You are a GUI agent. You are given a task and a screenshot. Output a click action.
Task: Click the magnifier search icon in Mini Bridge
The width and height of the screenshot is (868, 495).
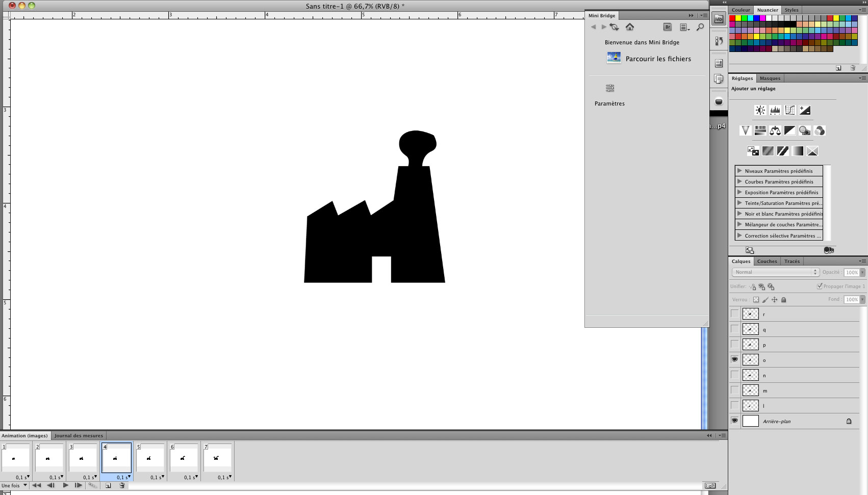coord(700,27)
